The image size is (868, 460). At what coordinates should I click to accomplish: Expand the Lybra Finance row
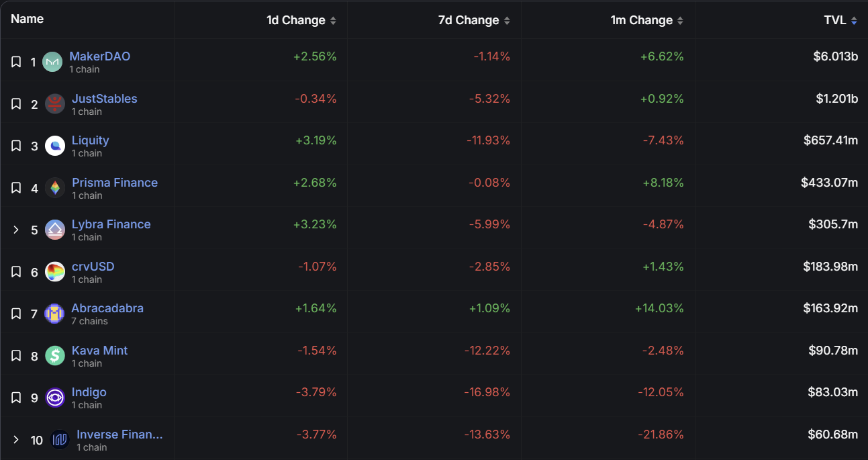point(16,230)
